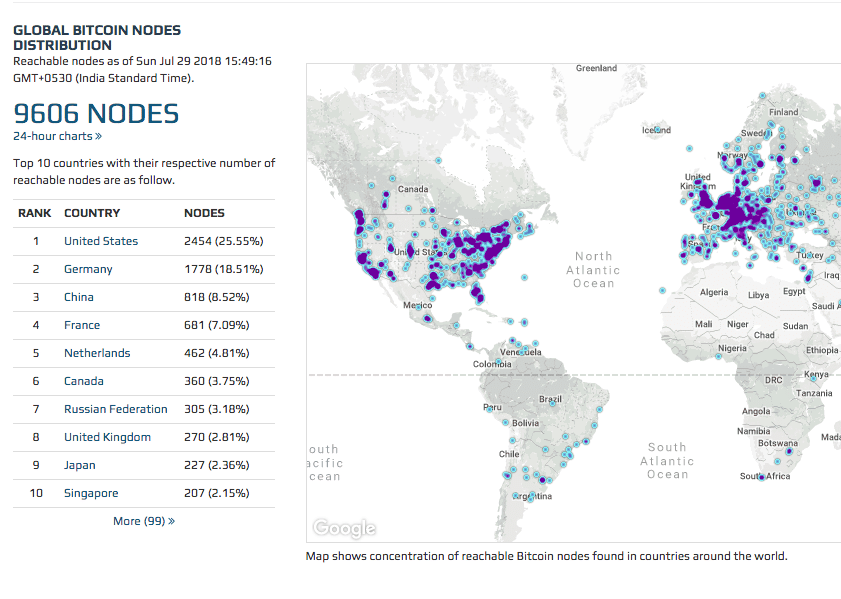Click the Nigeria label on map
The width and height of the screenshot is (841, 599).
(x=732, y=348)
